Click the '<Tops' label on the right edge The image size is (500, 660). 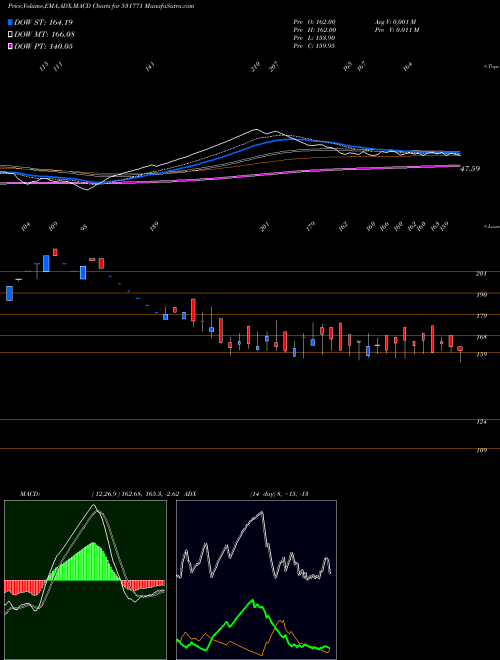pyautogui.click(x=491, y=67)
